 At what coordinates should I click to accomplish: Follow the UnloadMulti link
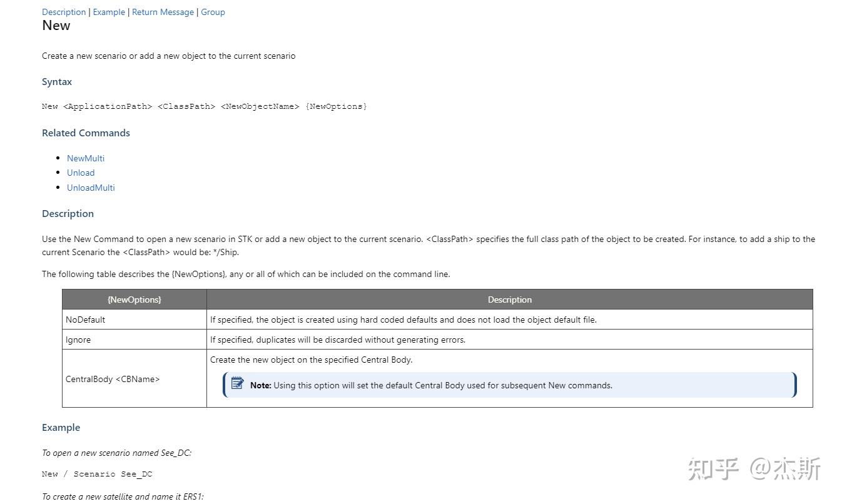click(x=91, y=188)
